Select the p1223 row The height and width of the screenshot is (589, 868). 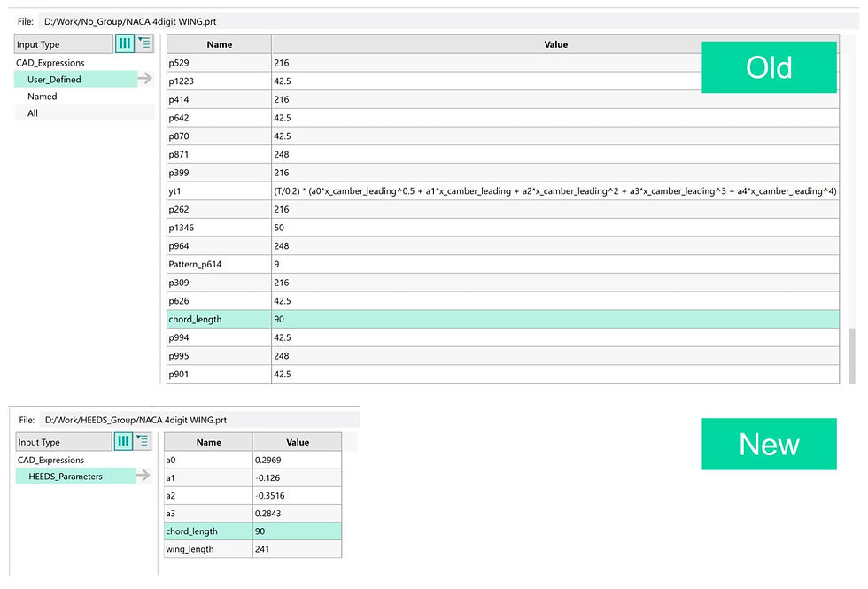pyautogui.click(x=503, y=81)
